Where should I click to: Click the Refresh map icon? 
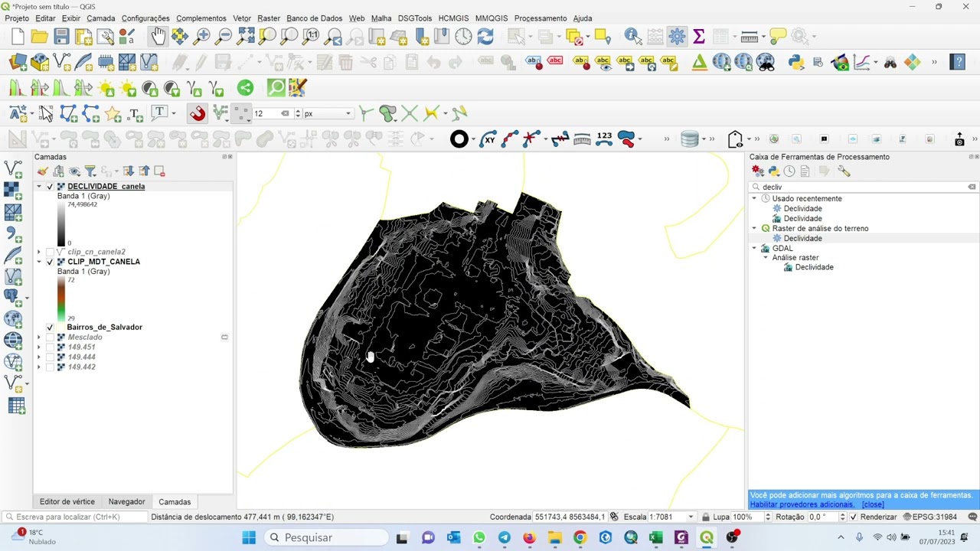tap(485, 36)
